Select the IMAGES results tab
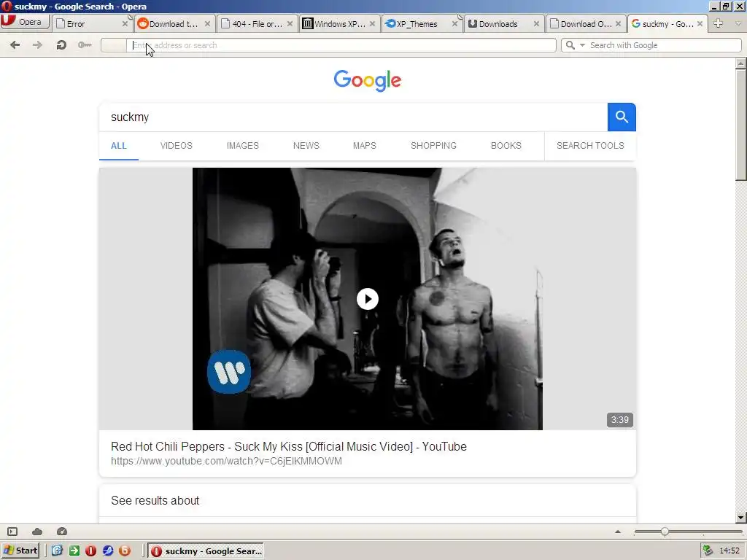The height and width of the screenshot is (560, 747). tap(242, 146)
